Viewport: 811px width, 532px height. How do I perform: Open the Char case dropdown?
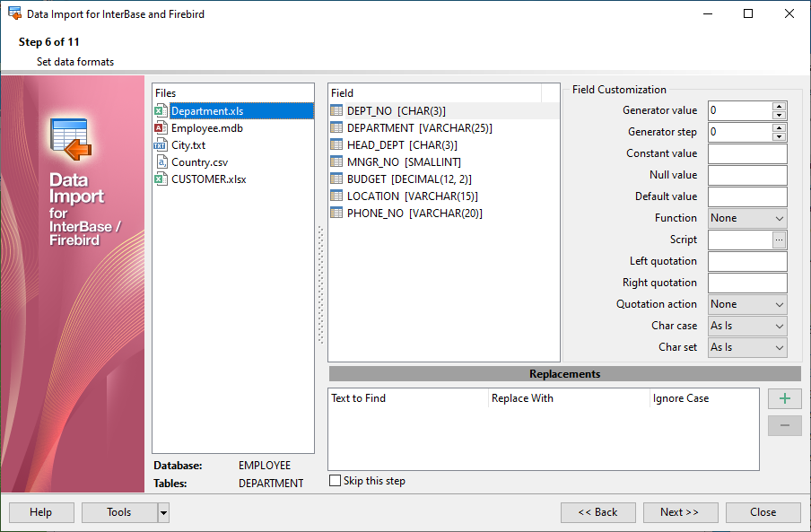[x=747, y=327]
